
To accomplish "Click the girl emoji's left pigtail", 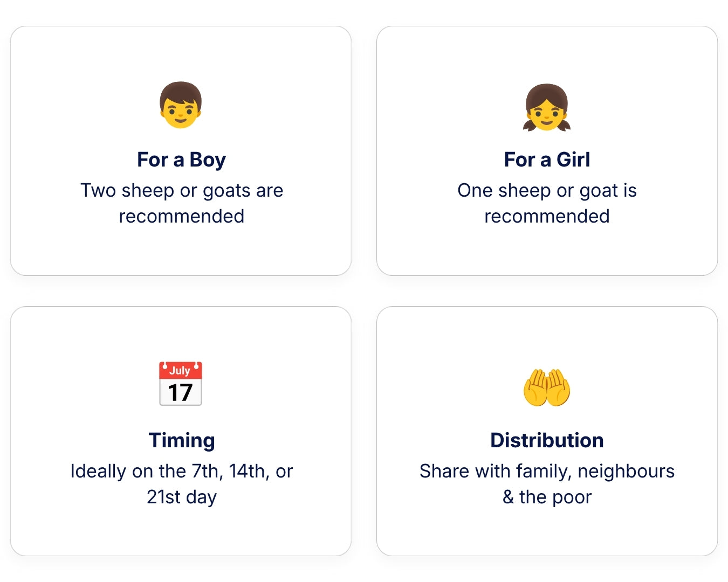I will 531,125.
